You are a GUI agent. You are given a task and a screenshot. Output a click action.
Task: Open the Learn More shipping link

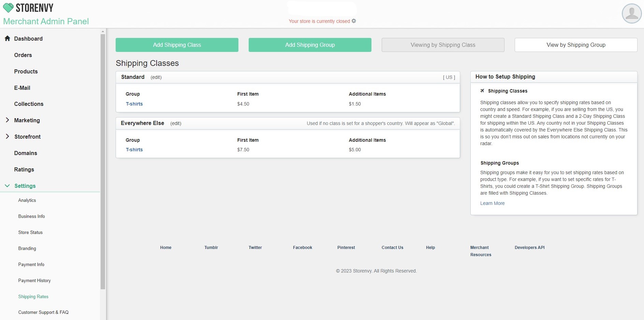tap(492, 203)
